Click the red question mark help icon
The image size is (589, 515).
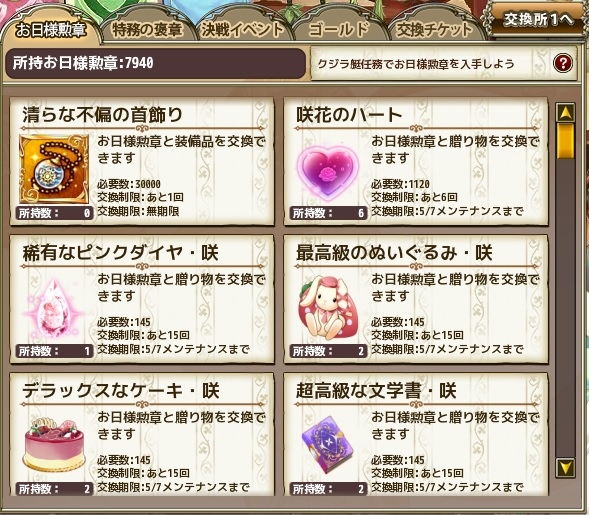click(x=562, y=63)
